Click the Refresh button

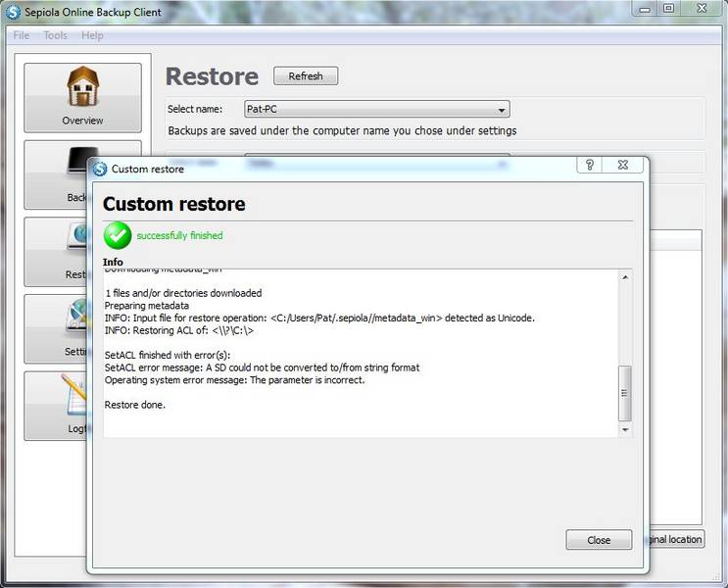306,75
